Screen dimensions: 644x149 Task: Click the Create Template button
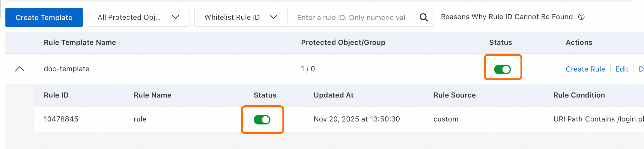[x=44, y=17]
